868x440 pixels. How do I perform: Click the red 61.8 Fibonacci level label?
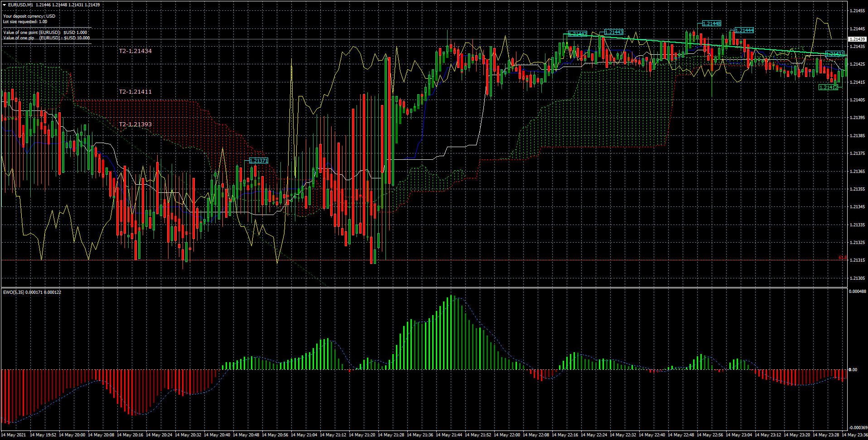tap(843, 257)
